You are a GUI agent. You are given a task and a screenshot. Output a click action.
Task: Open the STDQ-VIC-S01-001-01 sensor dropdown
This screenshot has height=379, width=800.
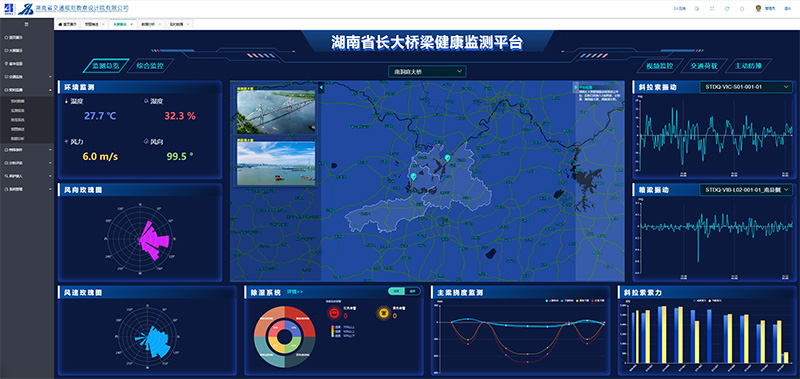click(745, 87)
